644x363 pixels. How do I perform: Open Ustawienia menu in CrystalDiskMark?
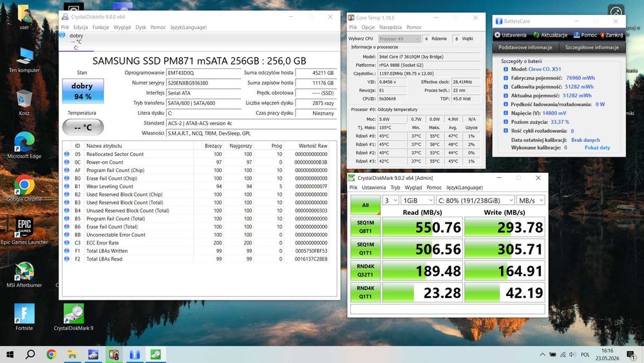tap(374, 188)
